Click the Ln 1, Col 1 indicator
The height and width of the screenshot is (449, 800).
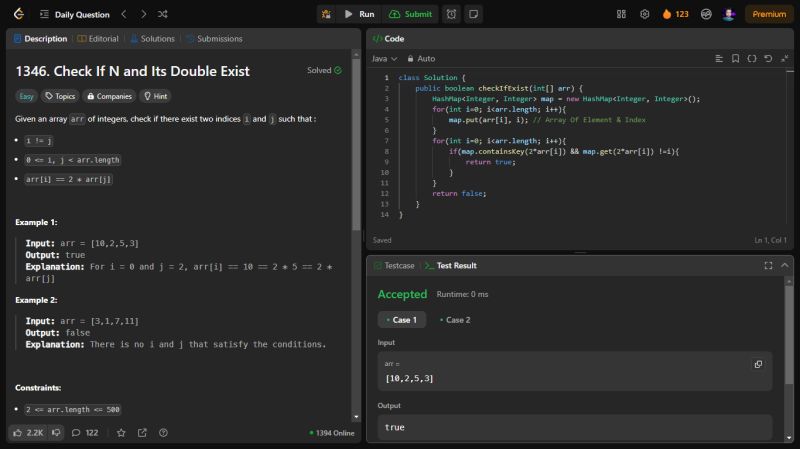tap(770, 240)
